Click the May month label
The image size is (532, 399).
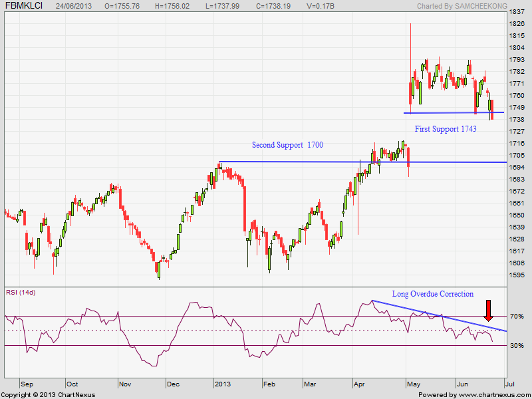pos(413,384)
